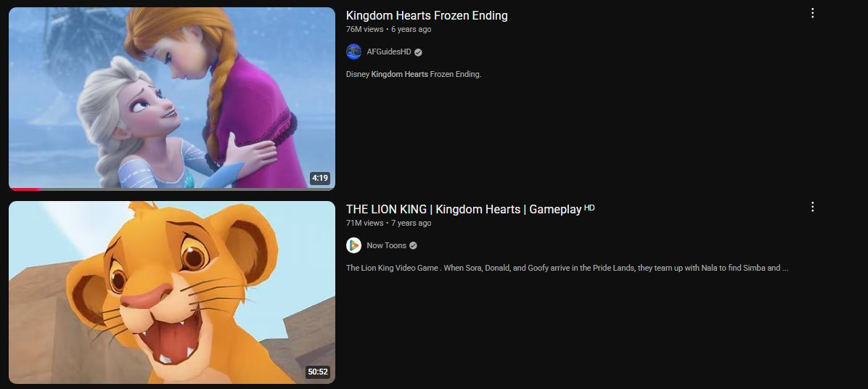868x389 pixels.
Task: Click the Lion King Video Game description text
Action: (567, 268)
